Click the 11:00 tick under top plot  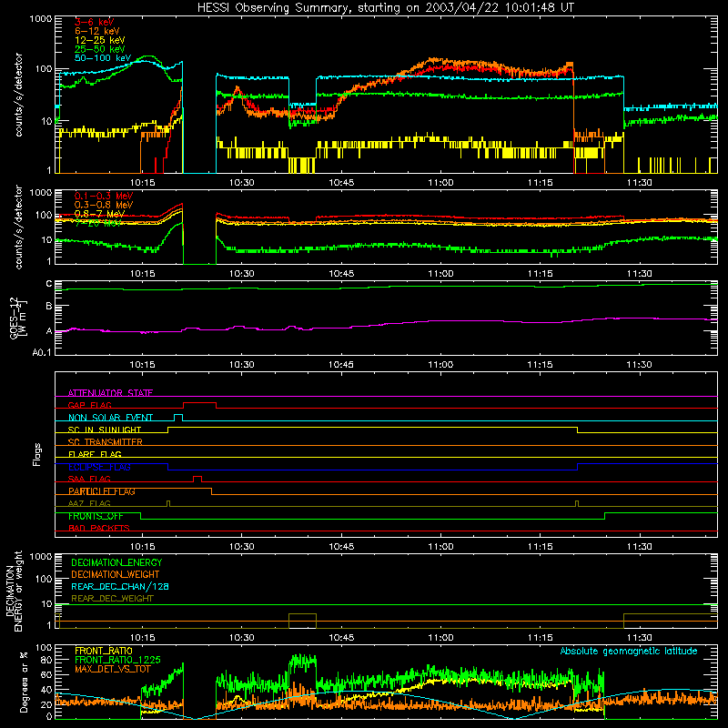(x=440, y=183)
